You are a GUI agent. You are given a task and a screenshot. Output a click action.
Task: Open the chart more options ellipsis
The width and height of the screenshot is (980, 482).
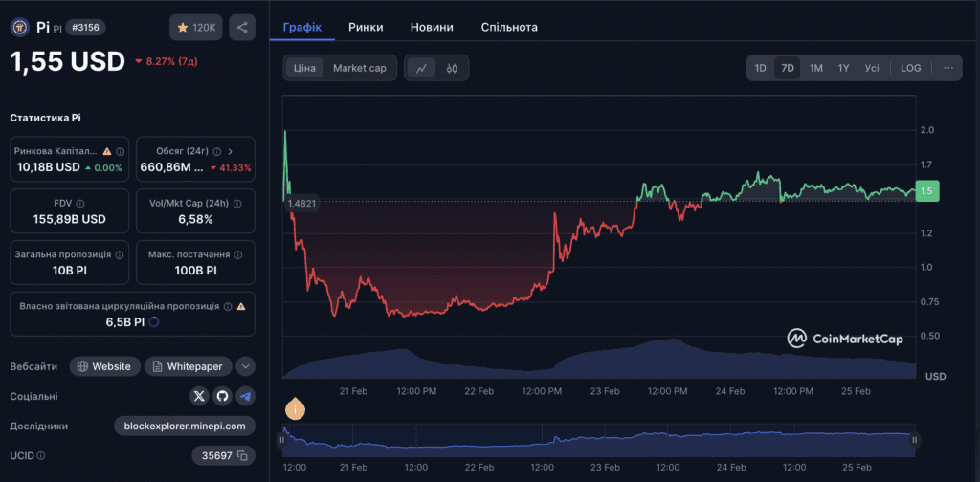coord(948,68)
